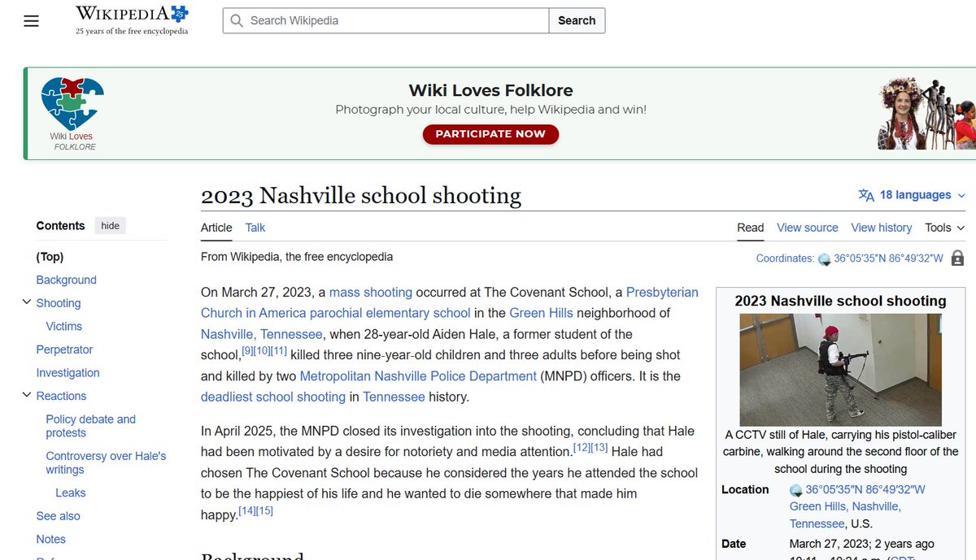
Task: Open the View source tab
Action: coord(807,228)
